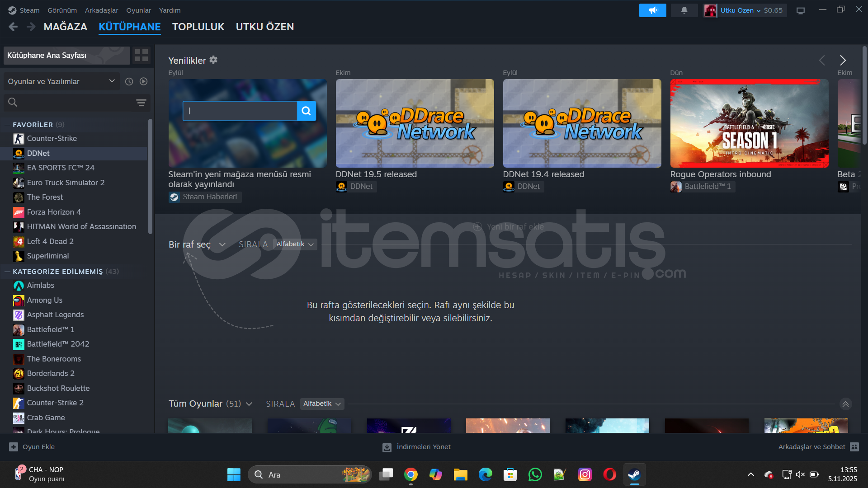Screen dimensions: 868x488
Task: Collapse the FAVORİLER category
Action: (x=8, y=125)
